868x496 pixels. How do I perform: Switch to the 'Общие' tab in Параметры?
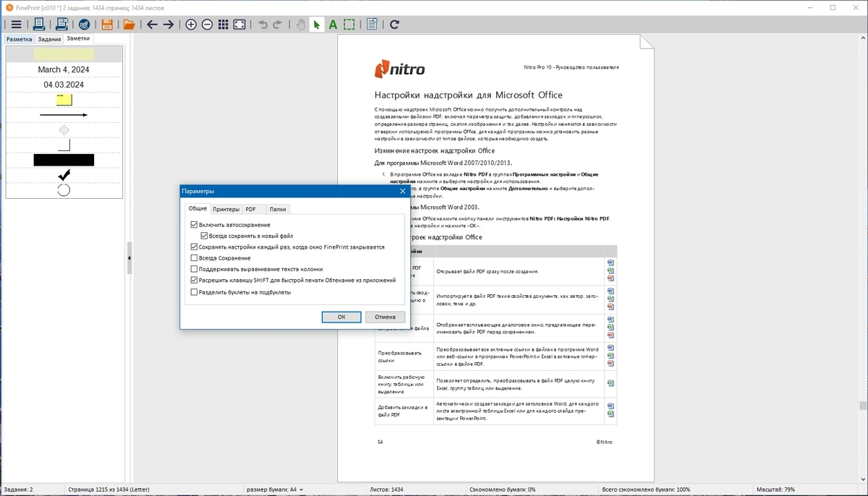tap(197, 208)
